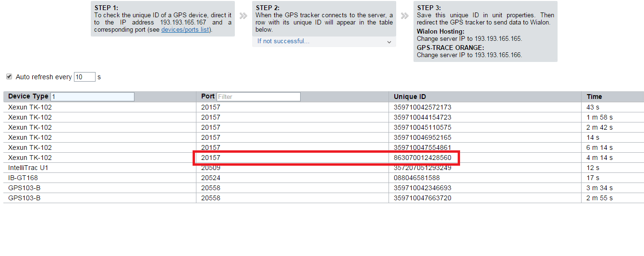Click the Unique ID column header
Viewport: 644px width, 256px height.
(410, 97)
